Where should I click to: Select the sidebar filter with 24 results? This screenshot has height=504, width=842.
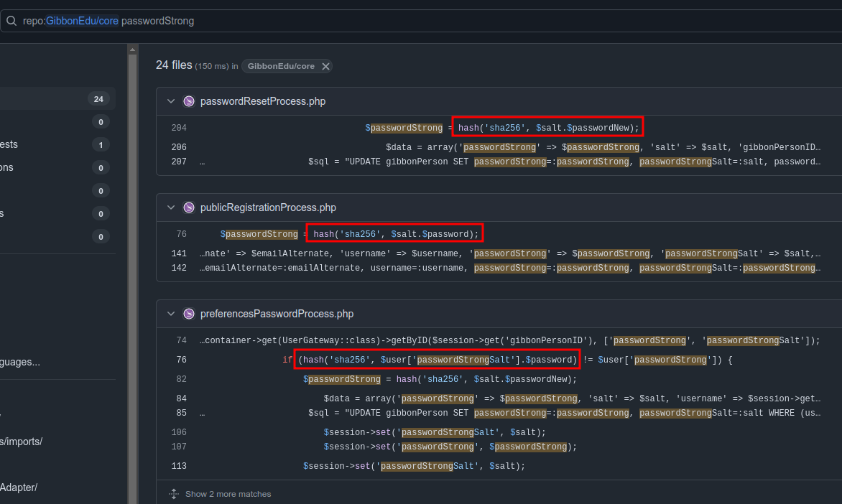[57, 99]
